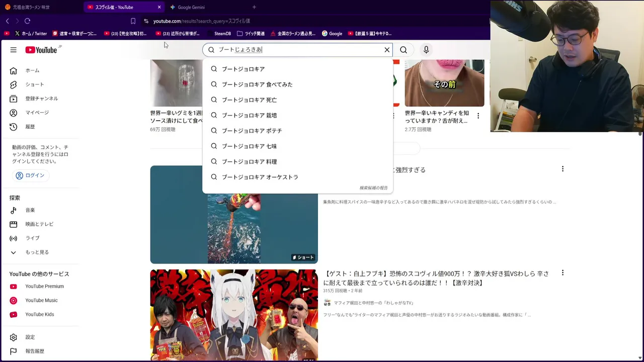Select suggestion ブートジョロキア ポテチ
This screenshot has width=644, height=362.
click(297, 131)
